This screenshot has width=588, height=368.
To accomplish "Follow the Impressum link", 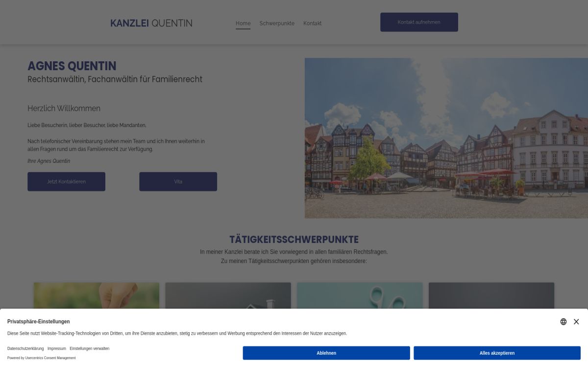I will [x=57, y=348].
